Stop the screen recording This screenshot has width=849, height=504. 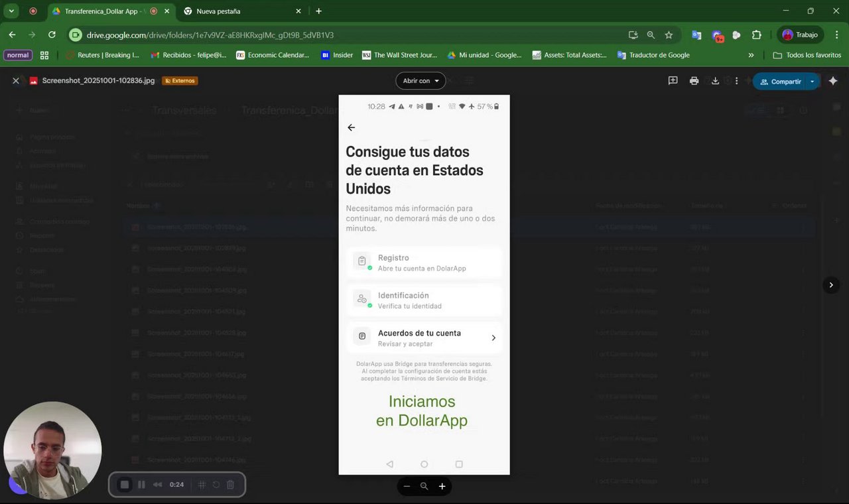pyautogui.click(x=124, y=485)
